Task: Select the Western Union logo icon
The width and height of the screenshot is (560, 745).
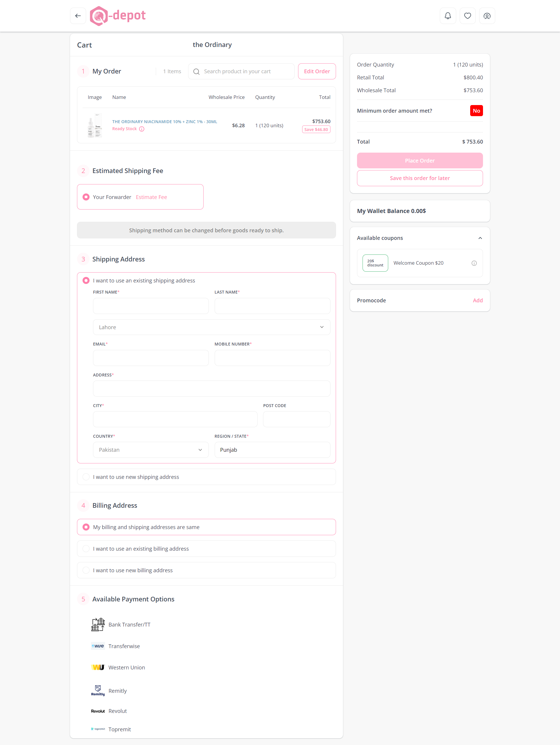Action: coord(98,667)
